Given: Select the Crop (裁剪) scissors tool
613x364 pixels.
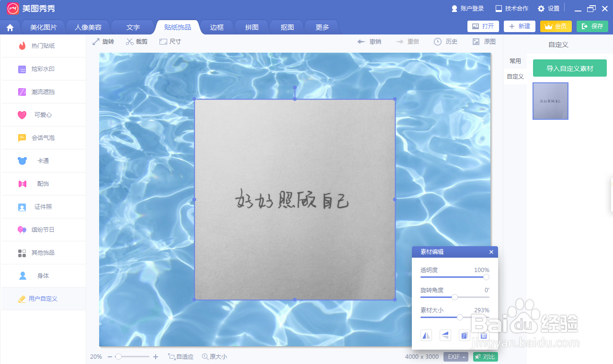Looking at the screenshot, I should pos(136,41).
